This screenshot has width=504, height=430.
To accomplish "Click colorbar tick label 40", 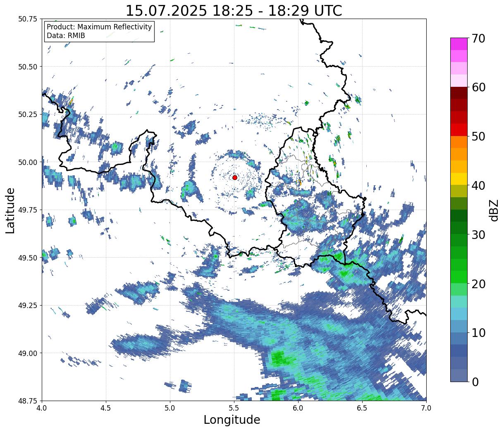I will (478, 185).
